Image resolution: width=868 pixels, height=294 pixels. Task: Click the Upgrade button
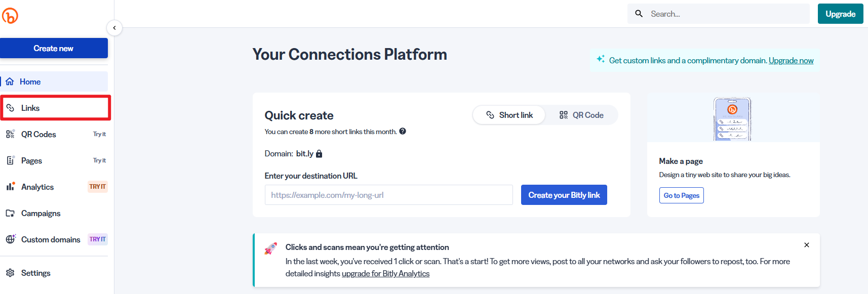click(x=841, y=14)
